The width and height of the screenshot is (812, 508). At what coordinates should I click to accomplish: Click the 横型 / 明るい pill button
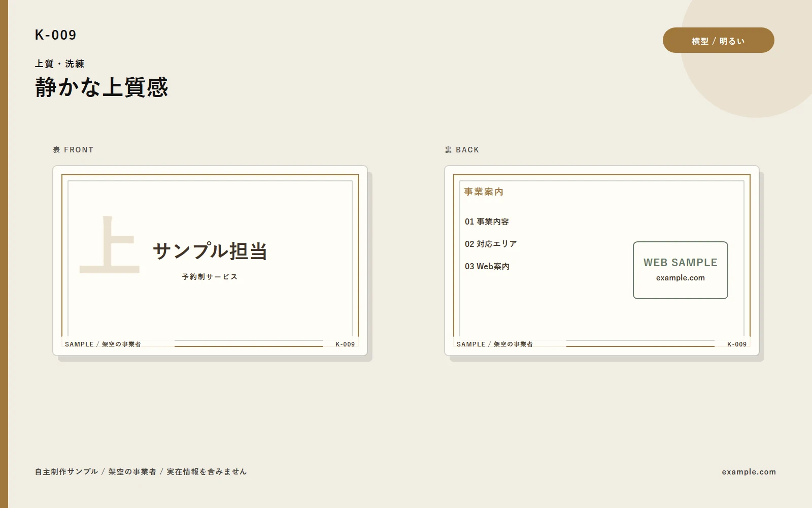(x=718, y=40)
